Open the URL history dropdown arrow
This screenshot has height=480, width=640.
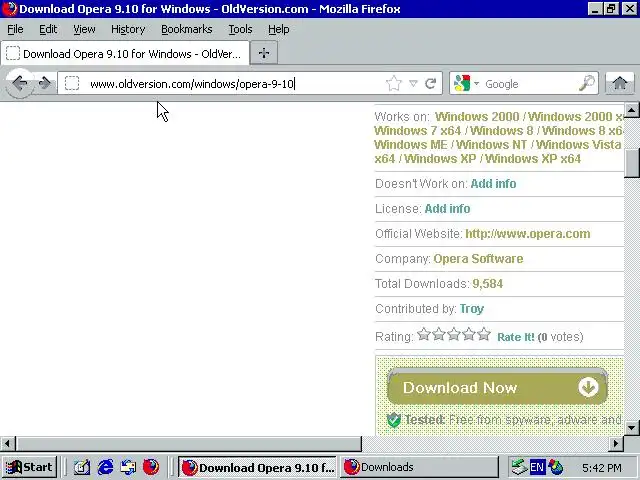point(413,84)
